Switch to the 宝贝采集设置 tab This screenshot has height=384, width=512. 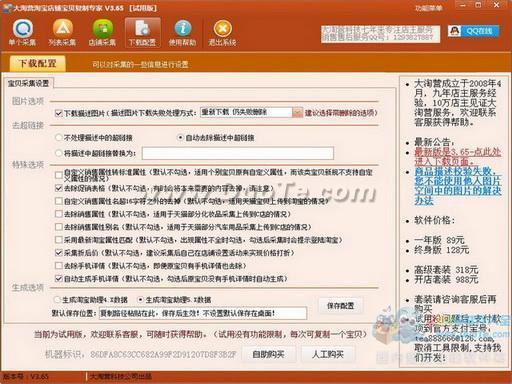click(x=28, y=83)
